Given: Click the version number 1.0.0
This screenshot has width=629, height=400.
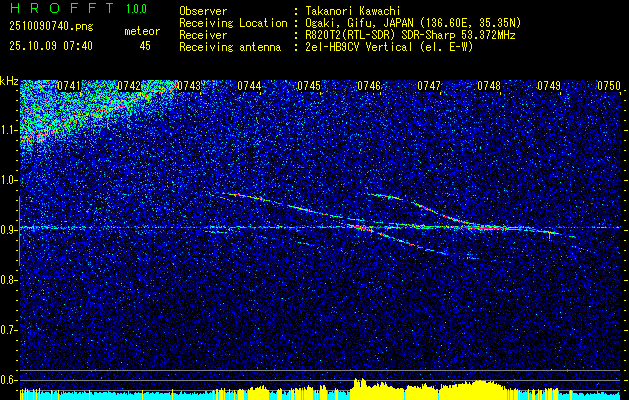Looking at the screenshot, I should click(x=136, y=8).
